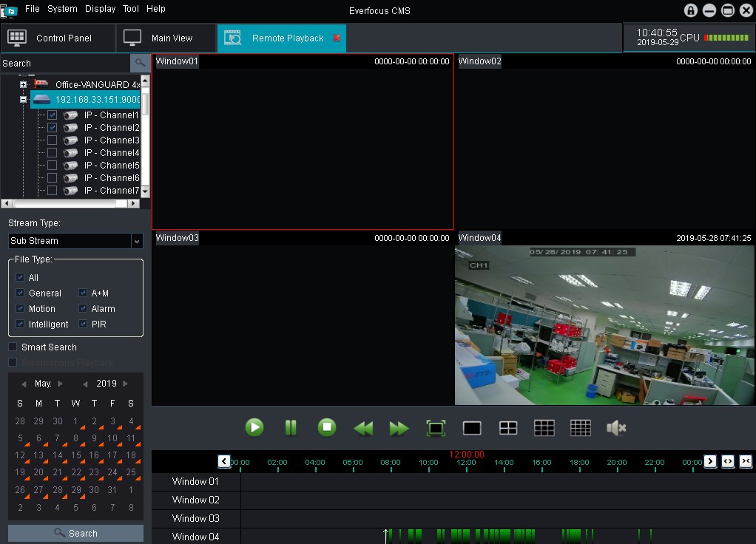Toggle full screen playback view
The image size is (756, 544).
[435, 427]
